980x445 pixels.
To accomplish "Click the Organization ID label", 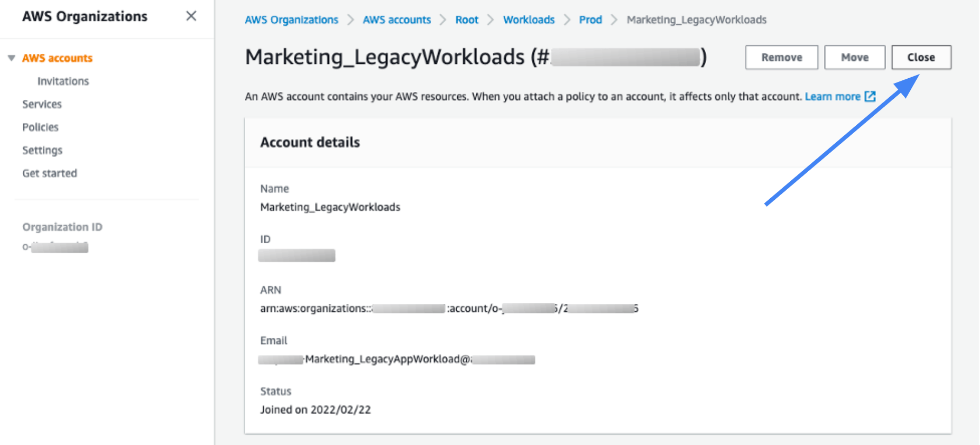I will pos(62,227).
